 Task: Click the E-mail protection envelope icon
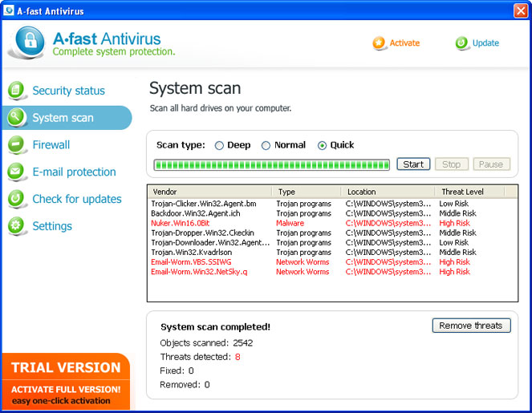point(16,172)
